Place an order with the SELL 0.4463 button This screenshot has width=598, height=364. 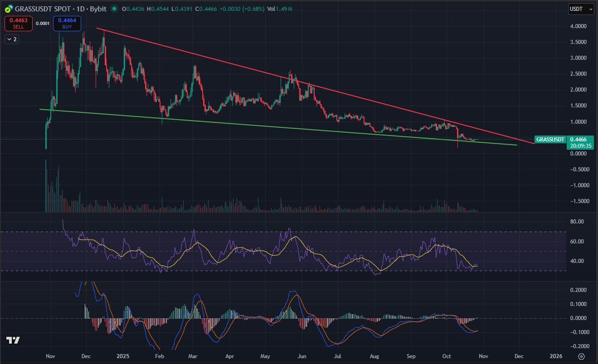(x=18, y=23)
